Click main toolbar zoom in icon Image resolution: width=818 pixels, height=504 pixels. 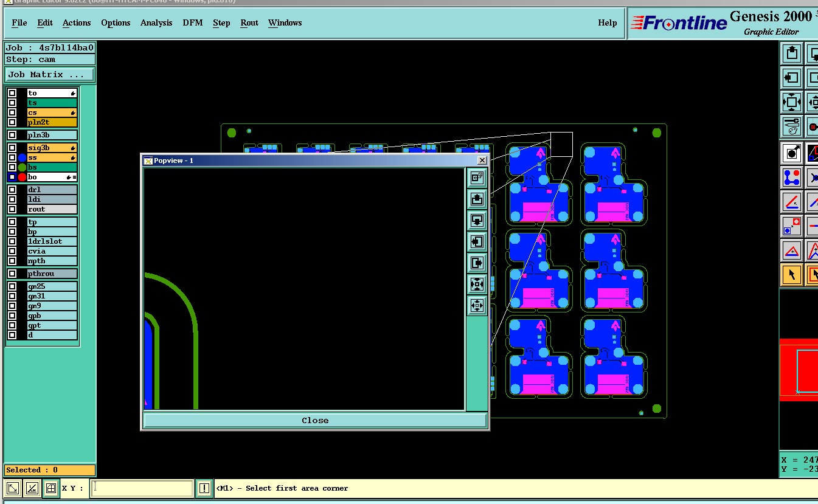point(792,102)
